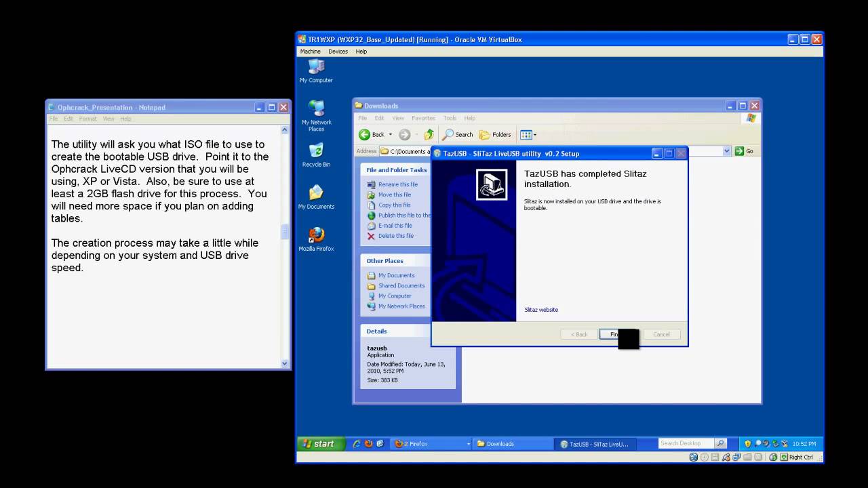Click the Slitaz website link
This screenshot has height=488, width=868.
pos(541,310)
